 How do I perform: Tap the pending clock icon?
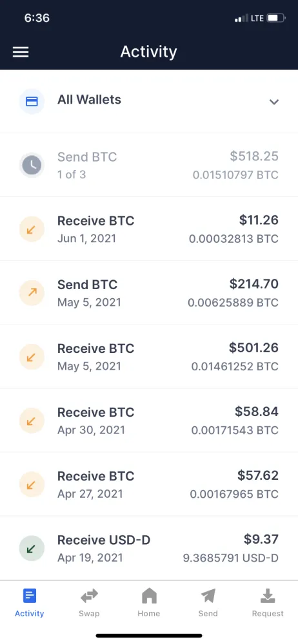click(32, 165)
